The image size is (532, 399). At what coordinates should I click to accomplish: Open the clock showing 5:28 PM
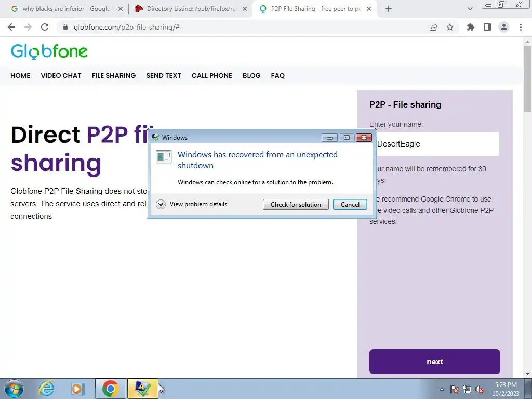506,389
